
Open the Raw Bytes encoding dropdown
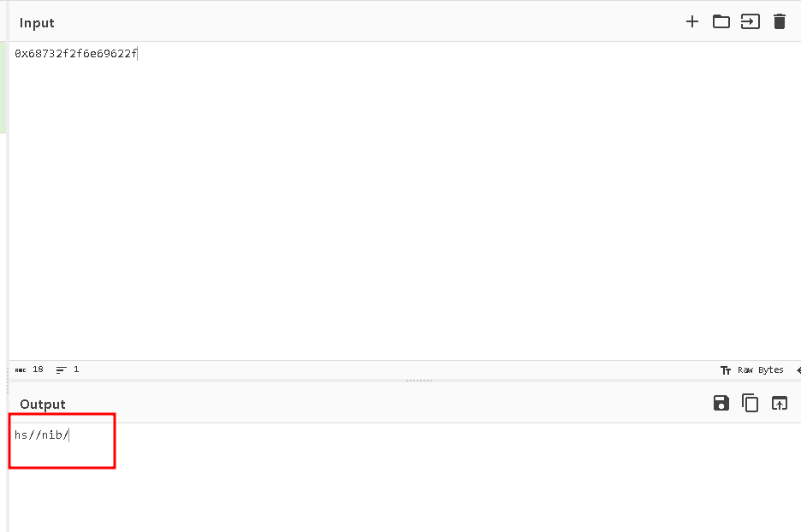coord(752,370)
